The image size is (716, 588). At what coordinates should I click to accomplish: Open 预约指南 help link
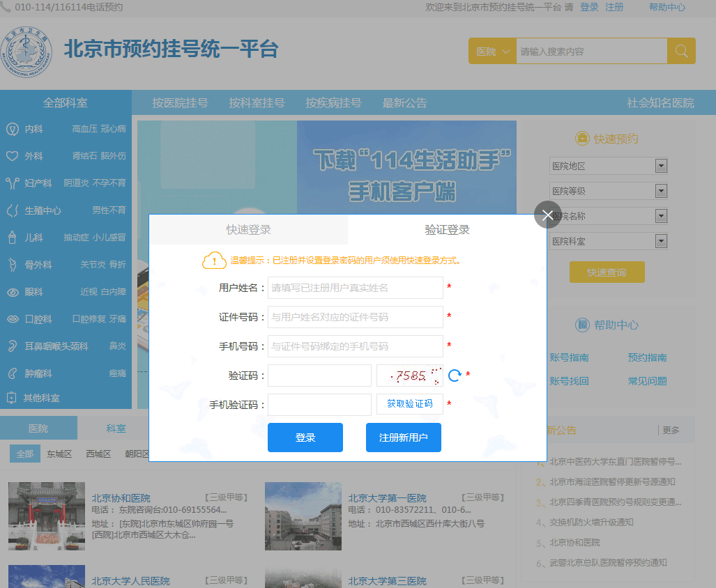[x=647, y=357]
